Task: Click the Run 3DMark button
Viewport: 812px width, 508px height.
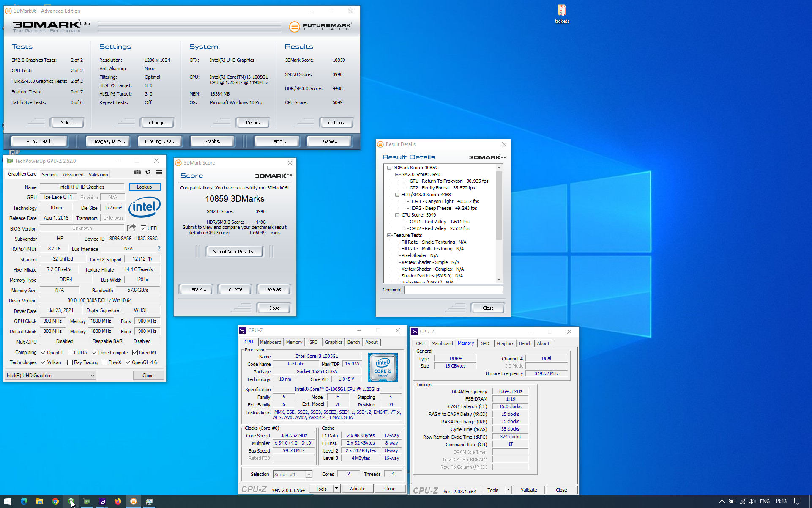Action: (x=39, y=141)
